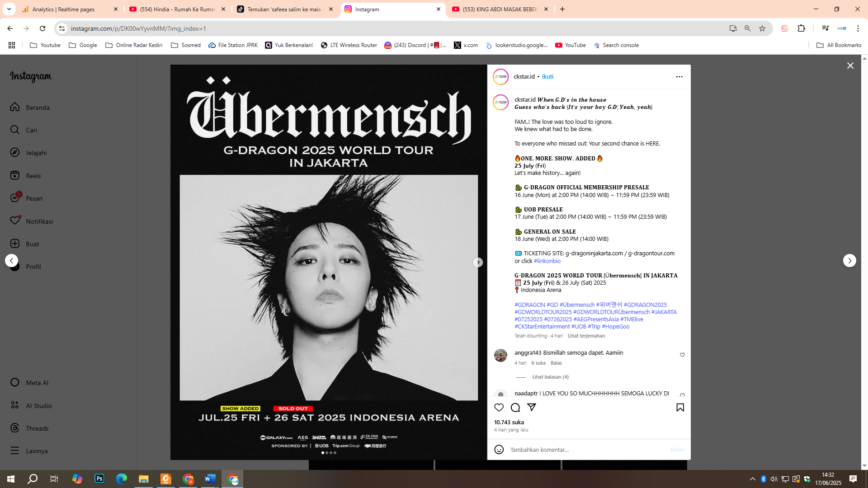Reply to anggra143 with Balas
The width and height of the screenshot is (868, 488).
(x=556, y=363)
